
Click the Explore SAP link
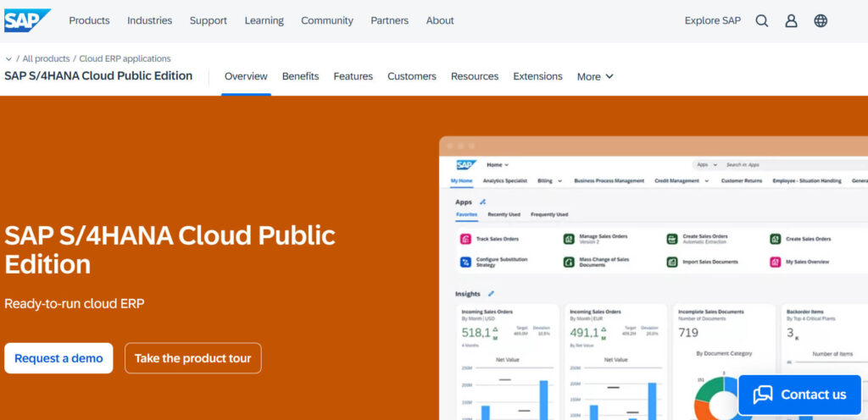[x=712, y=20]
